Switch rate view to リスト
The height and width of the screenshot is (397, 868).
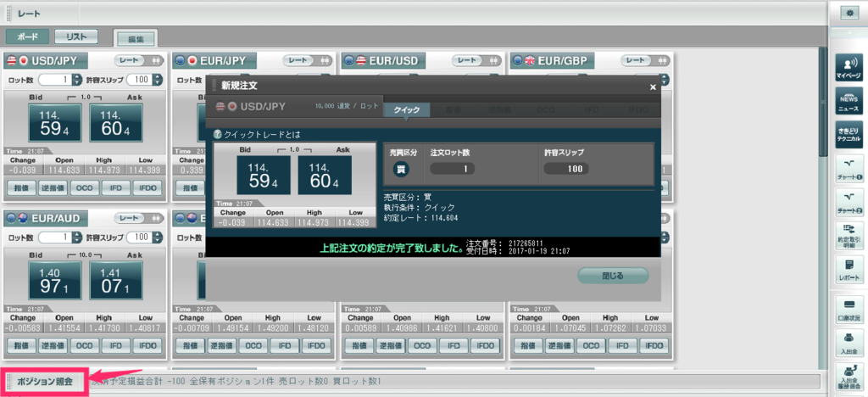pyautogui.click(x=76, y=36)
